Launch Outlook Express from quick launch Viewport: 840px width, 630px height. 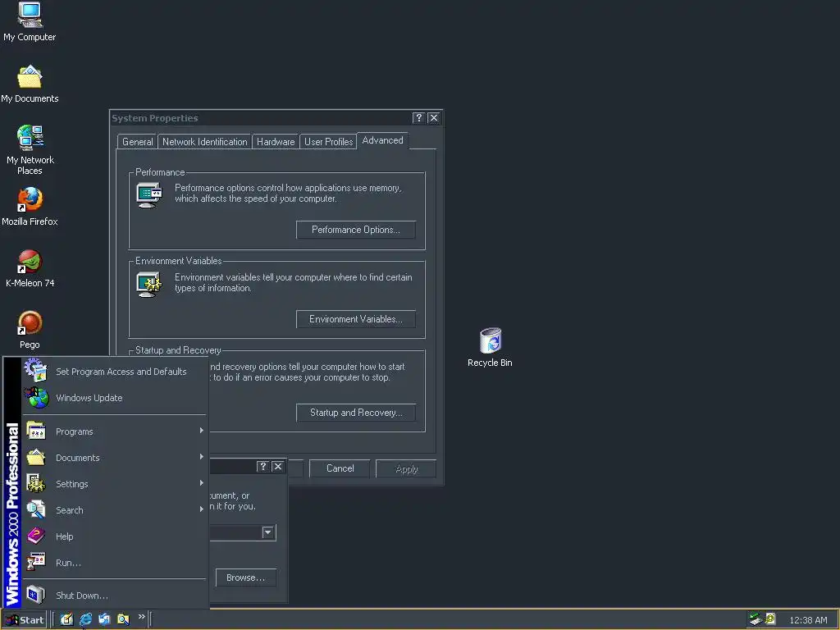(104, 619)
